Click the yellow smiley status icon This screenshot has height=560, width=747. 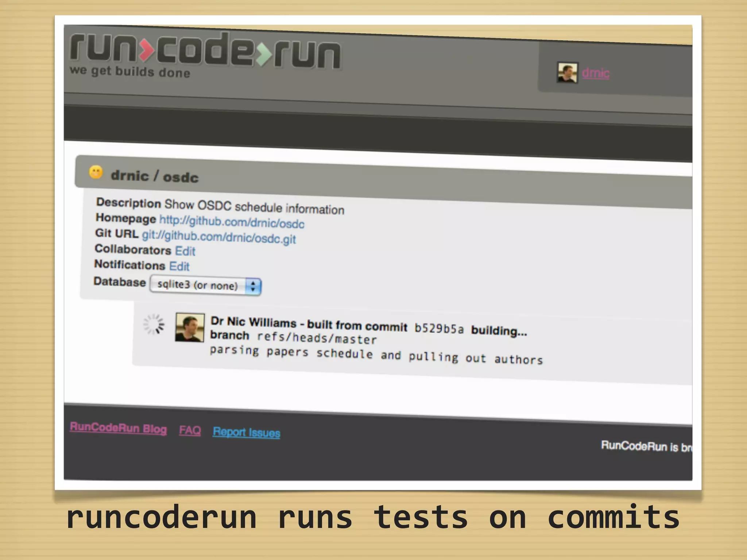coord(96,172)
